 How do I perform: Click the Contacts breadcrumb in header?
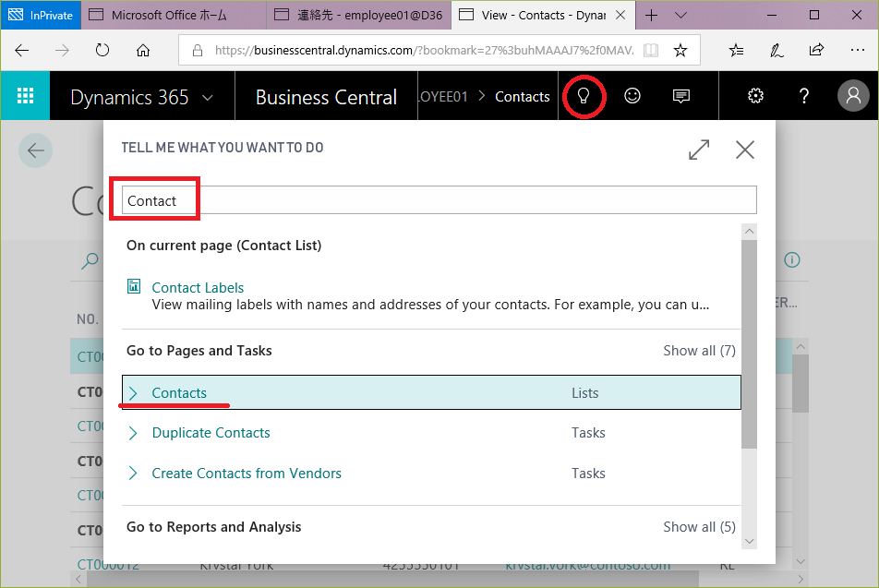tap(523, 97)
